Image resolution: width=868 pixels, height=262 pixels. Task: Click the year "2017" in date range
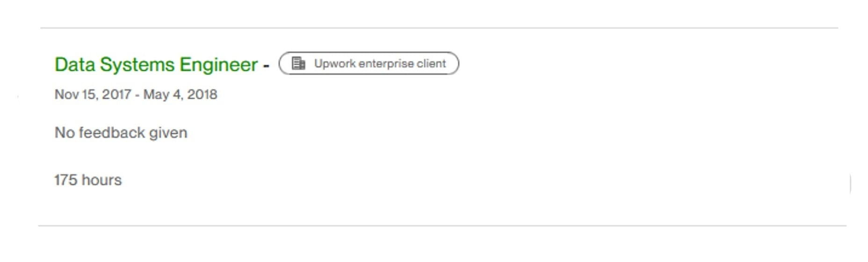click(116, 95)
